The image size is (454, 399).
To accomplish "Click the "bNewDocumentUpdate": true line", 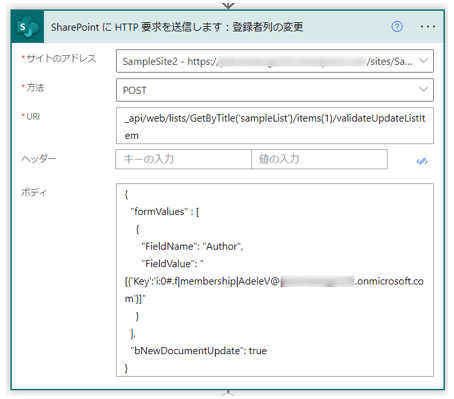I will click(x=198, y=351).
